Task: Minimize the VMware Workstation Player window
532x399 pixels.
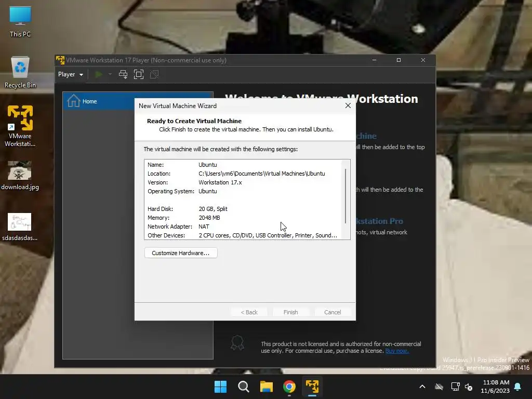Action: coord(374,60)
